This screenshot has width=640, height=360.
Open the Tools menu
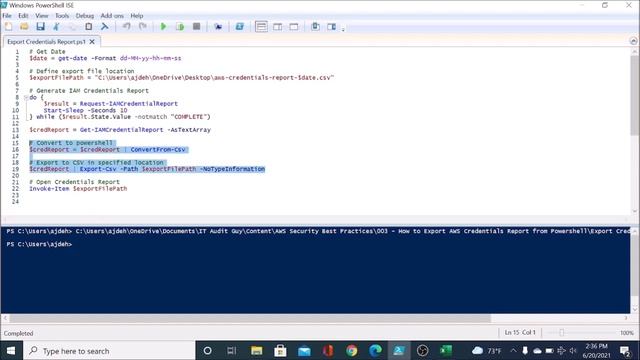(x=62, y=16)
